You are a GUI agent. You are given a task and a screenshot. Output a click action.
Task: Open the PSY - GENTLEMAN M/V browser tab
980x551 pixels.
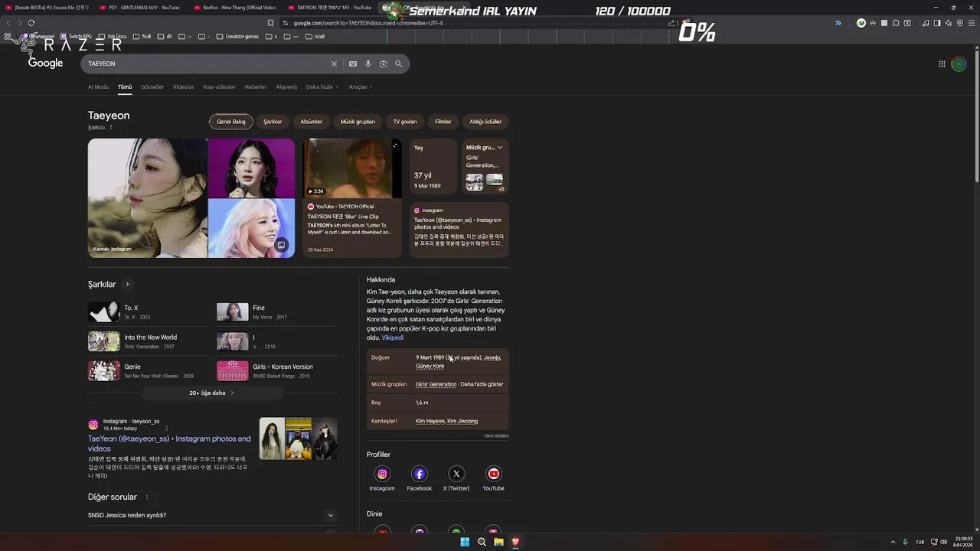(143, 8)
